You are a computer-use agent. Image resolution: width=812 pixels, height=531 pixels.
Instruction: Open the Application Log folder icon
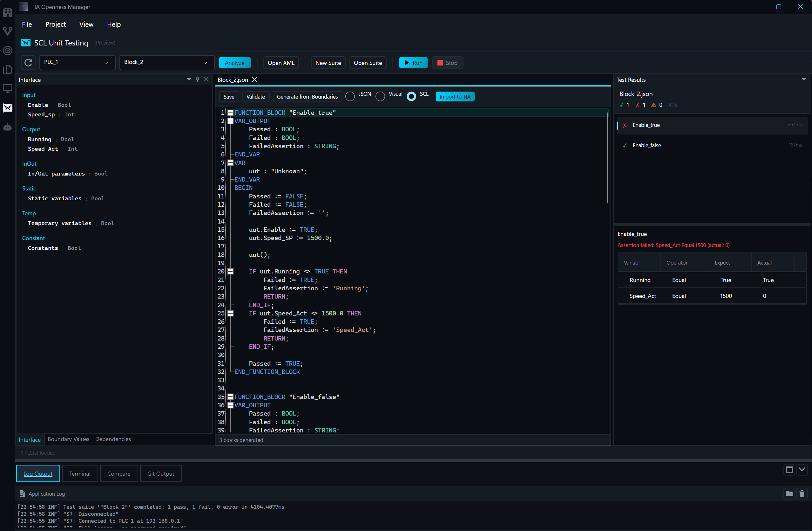[x=789, y=493]
